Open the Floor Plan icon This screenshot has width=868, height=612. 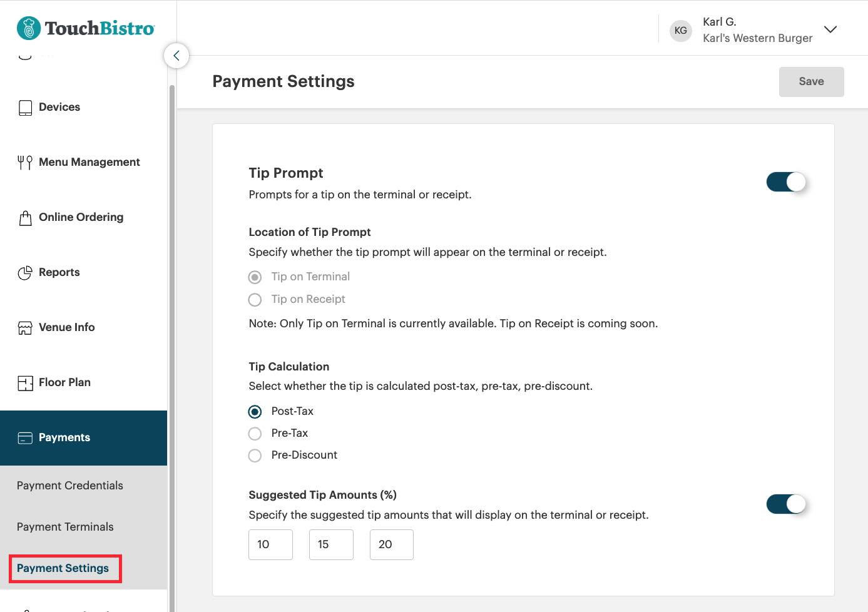25,382
